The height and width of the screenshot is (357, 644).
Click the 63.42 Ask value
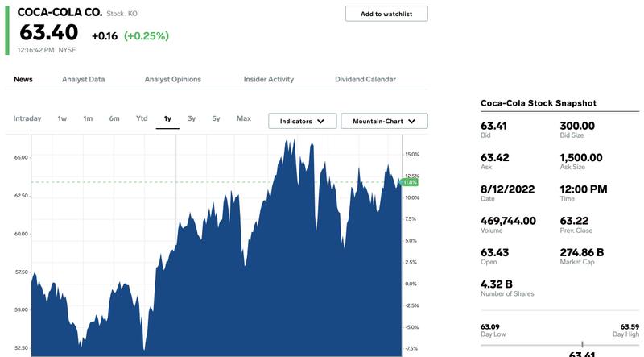tap(495, 157)
